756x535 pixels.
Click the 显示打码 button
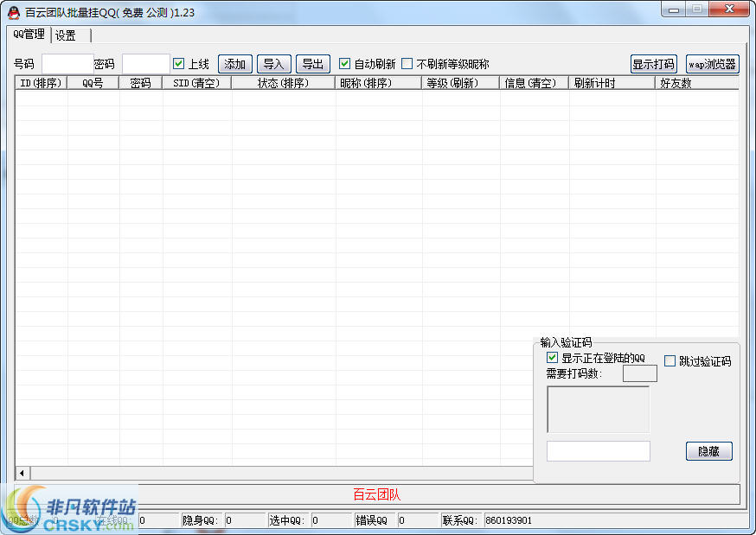click(x=654, y=64)
